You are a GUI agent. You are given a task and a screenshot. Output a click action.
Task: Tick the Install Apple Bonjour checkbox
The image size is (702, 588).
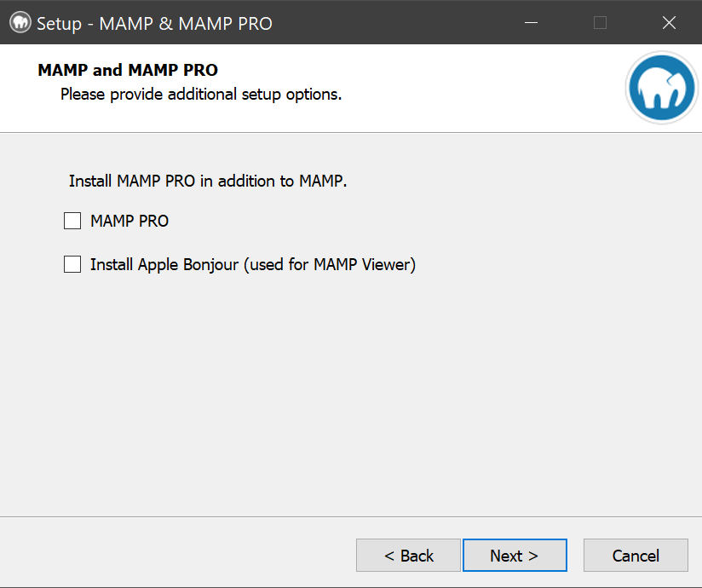click(x=72, y=265)
